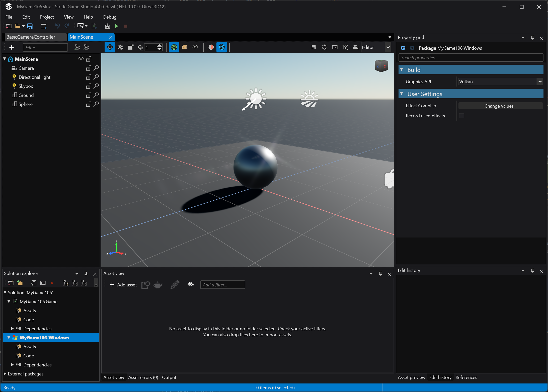Open light probes sun icon options
The width and height of the screenshot is (548, 392).
[324, 47]
